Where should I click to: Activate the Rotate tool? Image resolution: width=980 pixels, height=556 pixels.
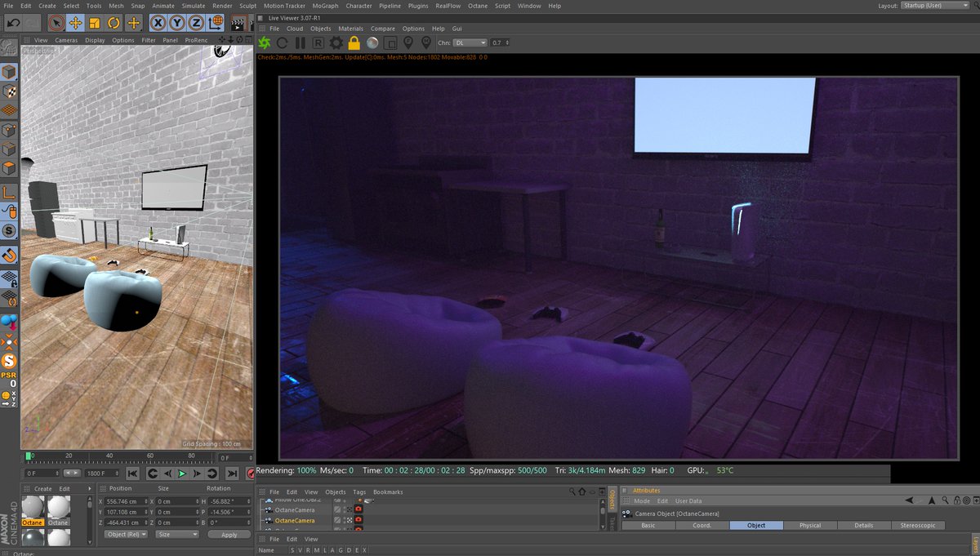(x=114, y=23)
